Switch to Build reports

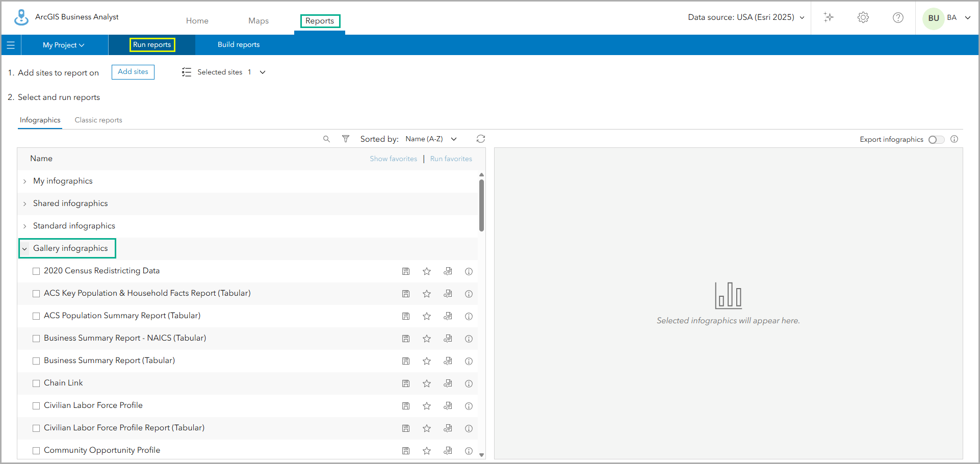coord(239,45)
